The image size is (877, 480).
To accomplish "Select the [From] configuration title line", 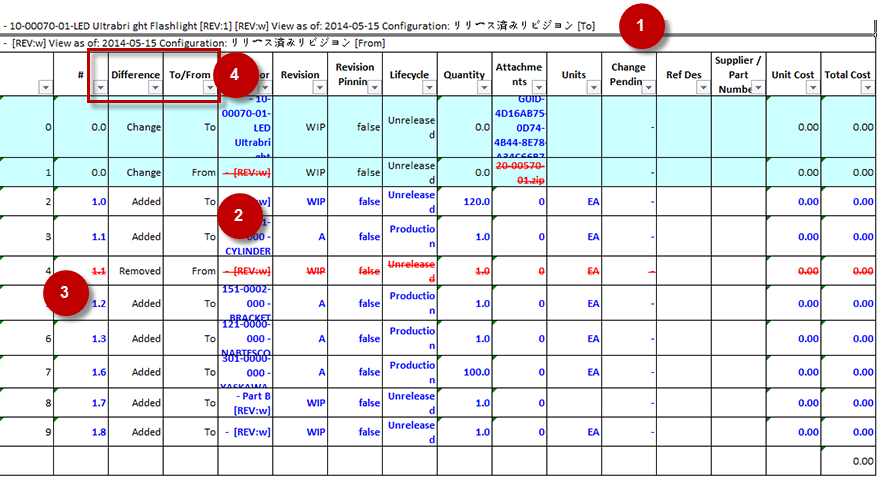I will 194,43.
